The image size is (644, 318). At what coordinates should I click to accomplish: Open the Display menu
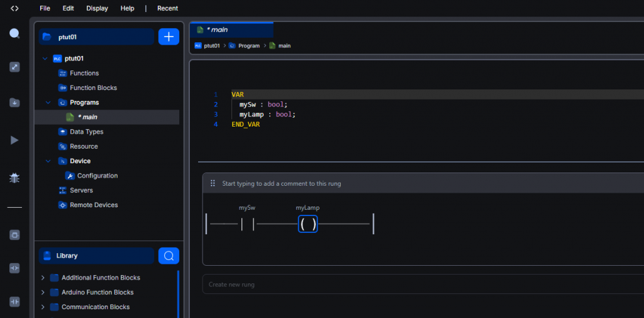(97, 8)
